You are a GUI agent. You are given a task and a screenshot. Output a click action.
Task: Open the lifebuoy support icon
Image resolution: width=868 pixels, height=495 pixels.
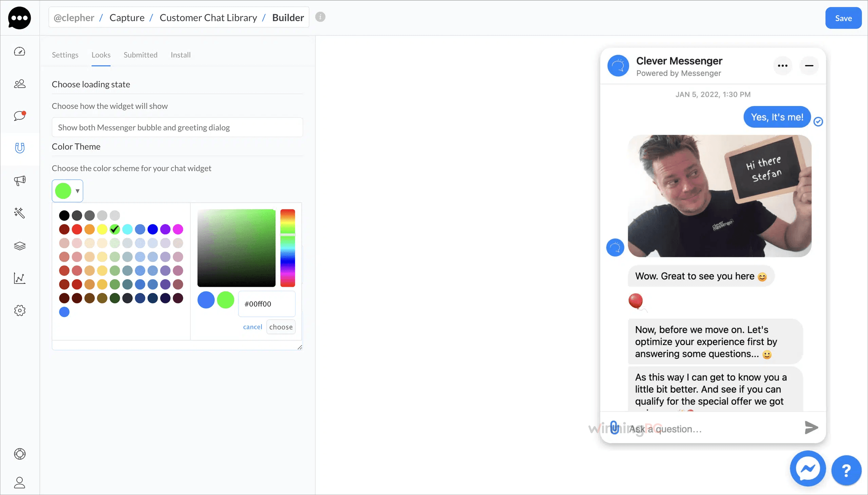19,454
